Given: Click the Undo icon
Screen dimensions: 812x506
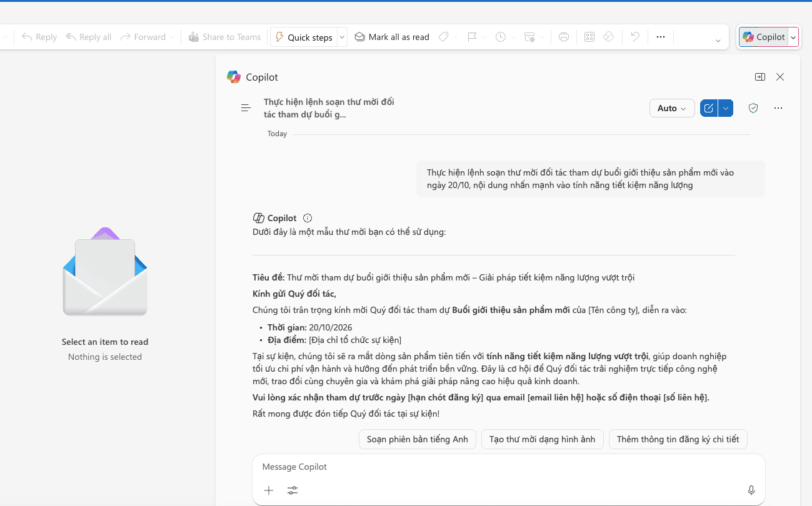Looking at the screenshot, I should click(x=635, y=37).
